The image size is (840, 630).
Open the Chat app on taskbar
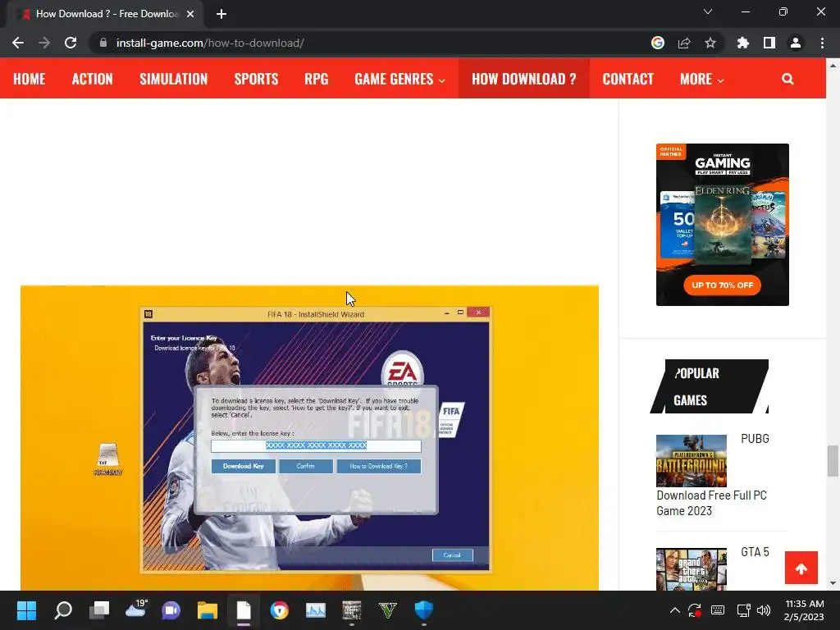pos(171,610)
